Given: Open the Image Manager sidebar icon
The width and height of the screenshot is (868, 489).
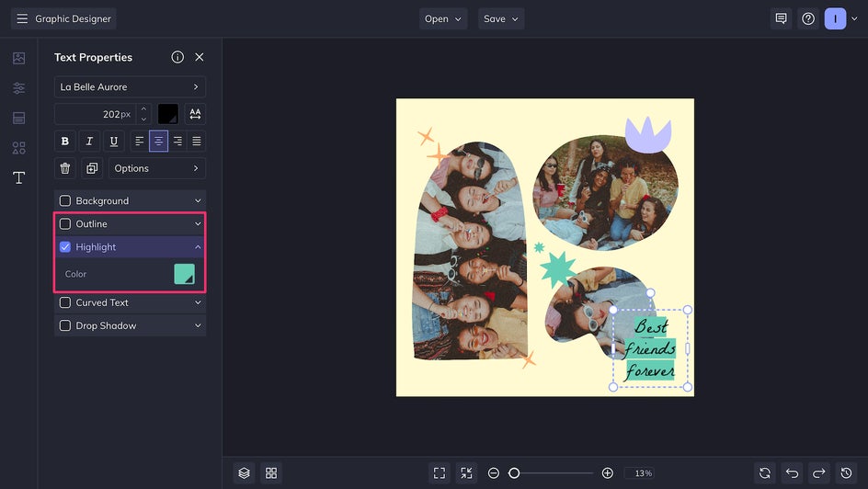Looking at the screenshot, I should [x=18, y=58].
